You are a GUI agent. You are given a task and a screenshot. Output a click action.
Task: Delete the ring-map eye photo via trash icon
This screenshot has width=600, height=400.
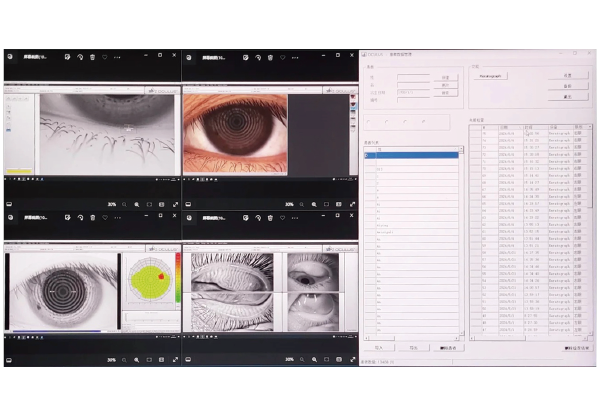click(93, 217)
